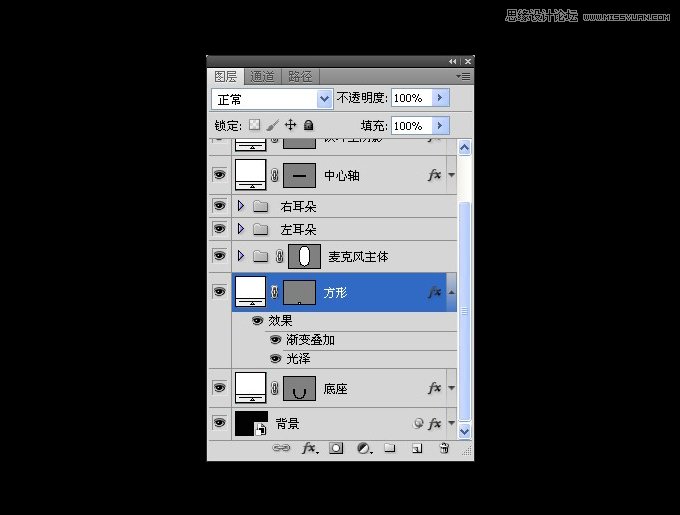
Task: Click the 右耳朵 folder icon
Action: (x=260, y=206)
